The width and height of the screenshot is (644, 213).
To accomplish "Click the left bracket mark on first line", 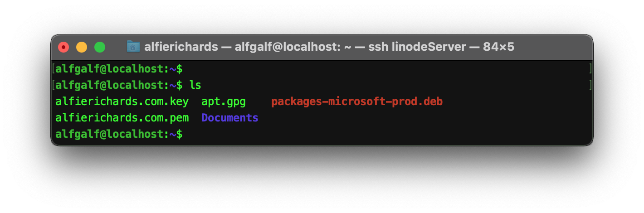I will [54, 69].
